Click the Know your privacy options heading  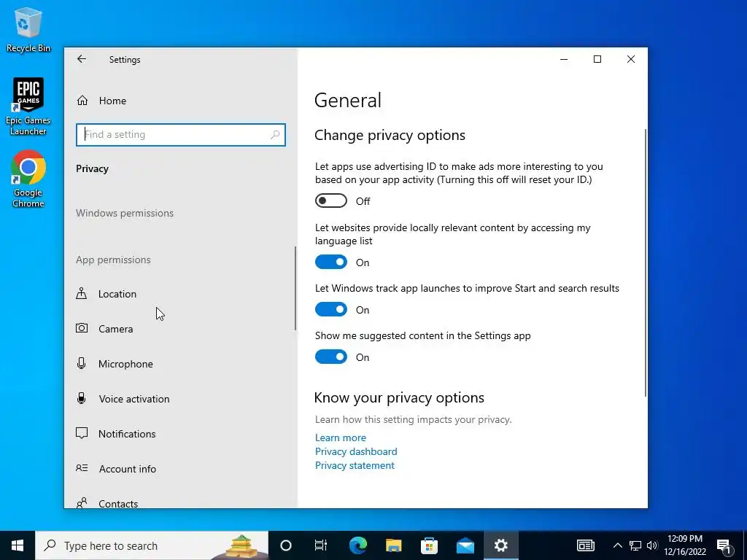pyautogui.click(x=399, y=397)
